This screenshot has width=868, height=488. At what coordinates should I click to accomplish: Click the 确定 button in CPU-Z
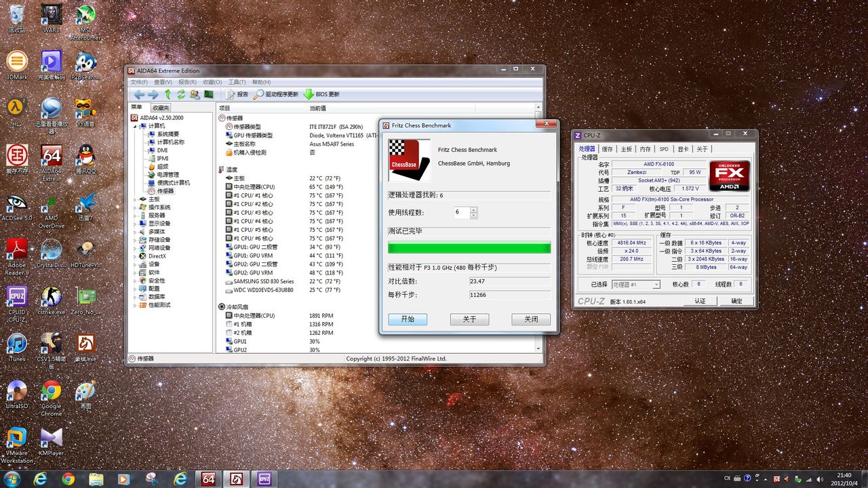point(736,301)
